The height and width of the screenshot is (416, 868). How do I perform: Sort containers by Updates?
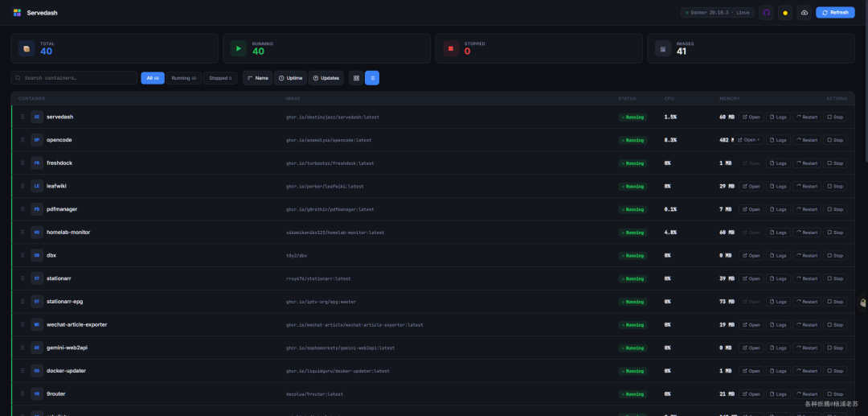pos(326,78)
